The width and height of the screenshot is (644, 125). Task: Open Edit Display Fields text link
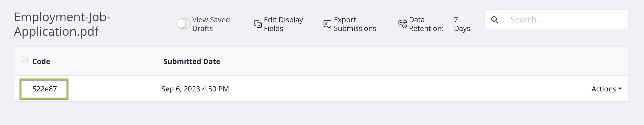(283, 24)
